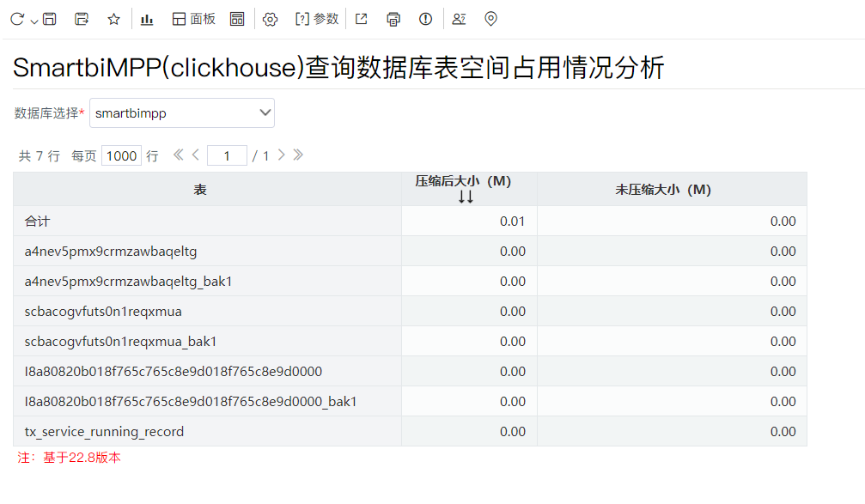Open the bar chart icon
865x504 pixels.
point(147,19)
